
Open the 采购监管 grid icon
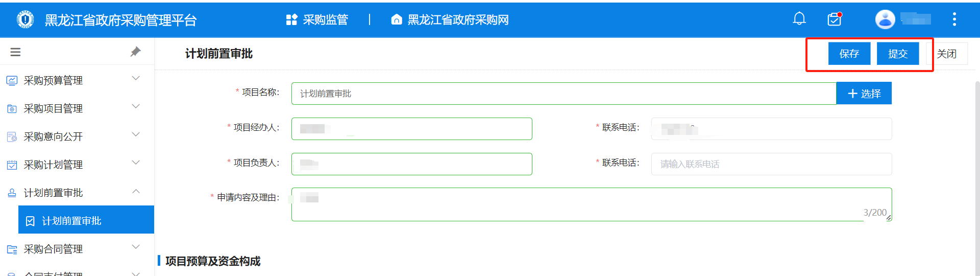pyautogui.click(x=291, y=20)
